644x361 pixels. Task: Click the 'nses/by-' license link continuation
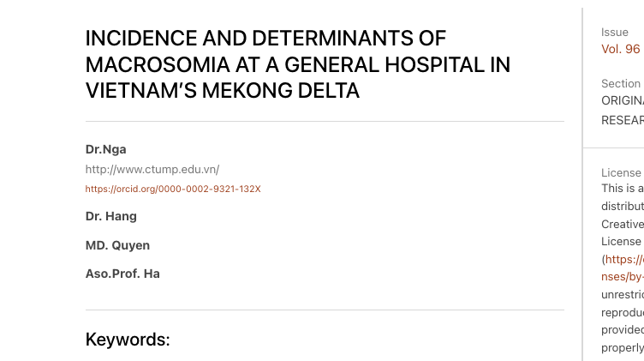click(x=622, y=276)
